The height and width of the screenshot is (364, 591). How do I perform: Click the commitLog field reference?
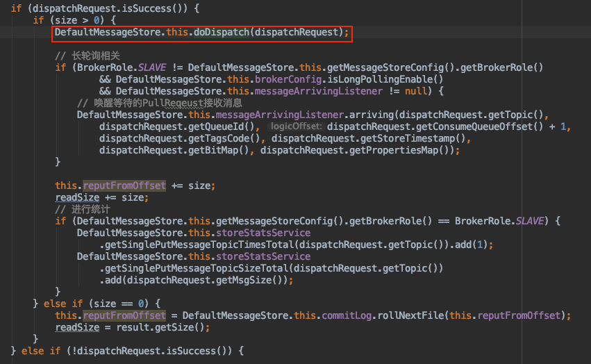click(347, 315)
